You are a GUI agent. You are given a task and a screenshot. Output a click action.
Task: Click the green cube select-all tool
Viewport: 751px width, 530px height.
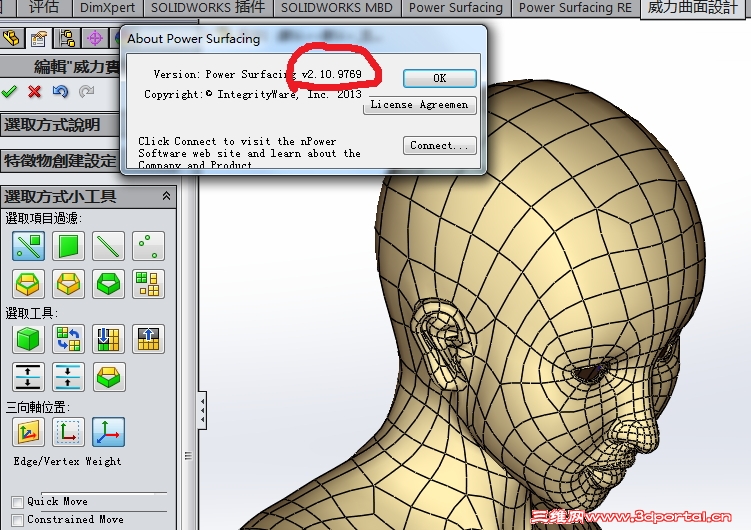pos(28,339)
